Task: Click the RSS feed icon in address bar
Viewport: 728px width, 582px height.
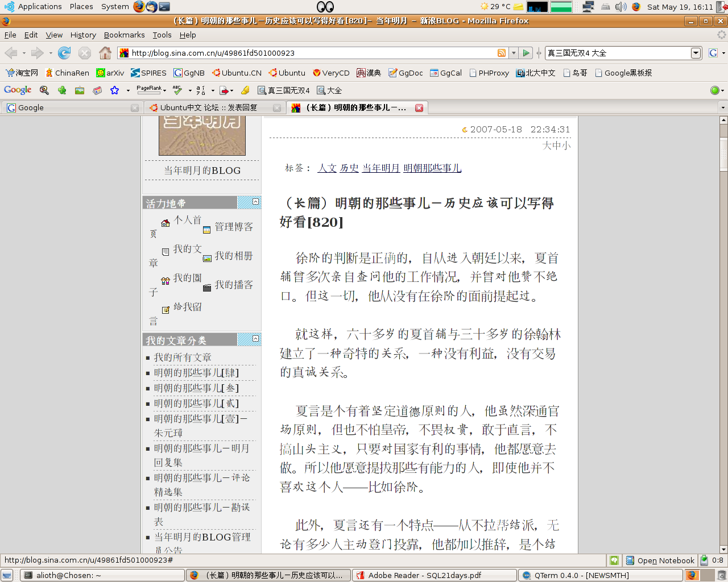Action: coord(502,53)
